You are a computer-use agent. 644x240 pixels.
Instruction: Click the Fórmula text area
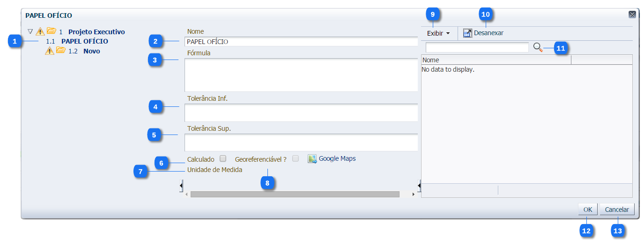coord(301,75)
